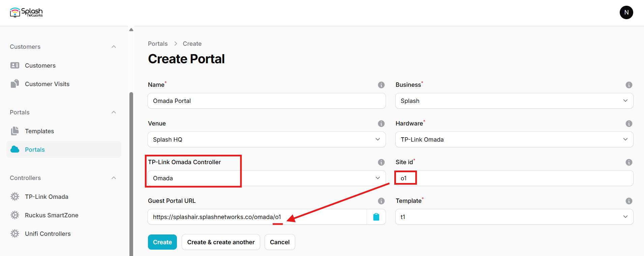Click the Unifi Controllers gear icon

(15, 233)
